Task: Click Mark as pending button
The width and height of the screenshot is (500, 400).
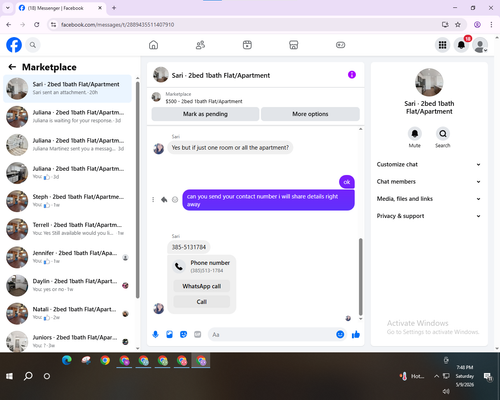Action: click(205, 114)
